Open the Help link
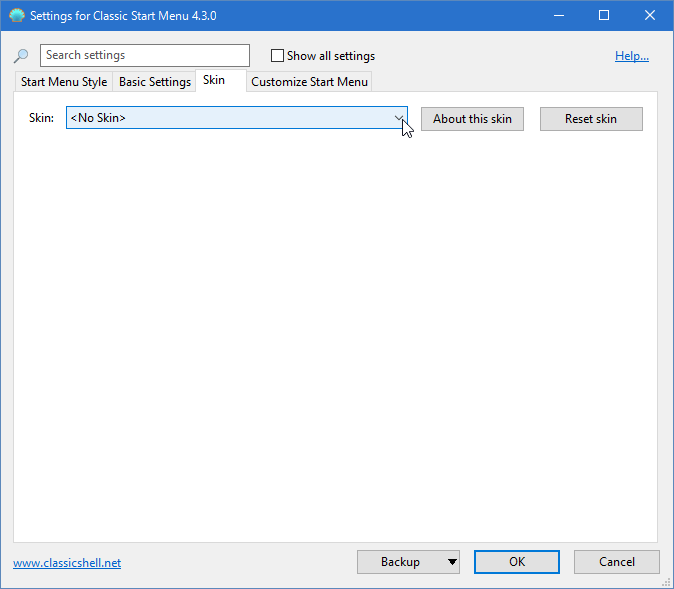Screen dimensions: 674x589 (x=631, y=56)
